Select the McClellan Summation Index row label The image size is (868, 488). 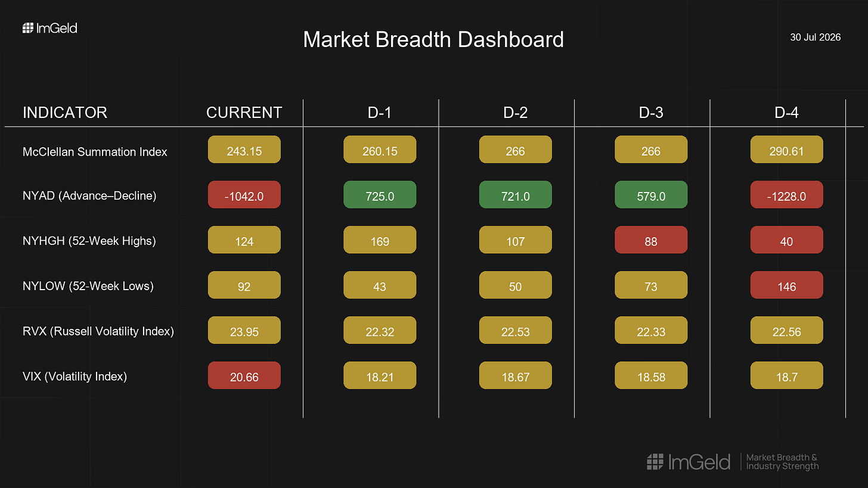click(95, 152)
